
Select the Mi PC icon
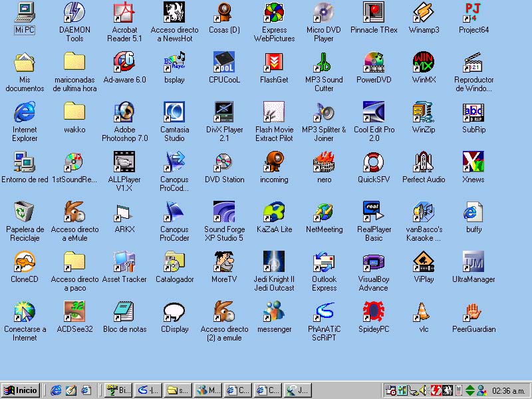tap(25, 13)
